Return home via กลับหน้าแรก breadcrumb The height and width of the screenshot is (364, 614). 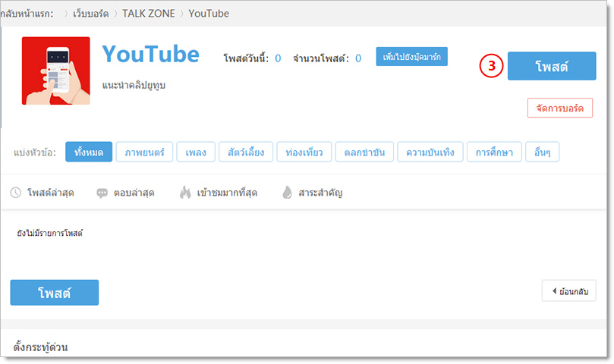[x=27, y=14]
